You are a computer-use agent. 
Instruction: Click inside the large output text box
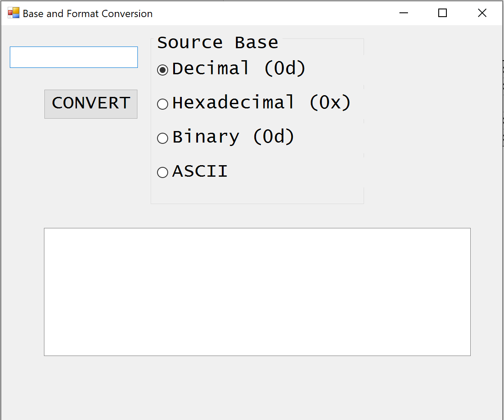click(257, 292)
